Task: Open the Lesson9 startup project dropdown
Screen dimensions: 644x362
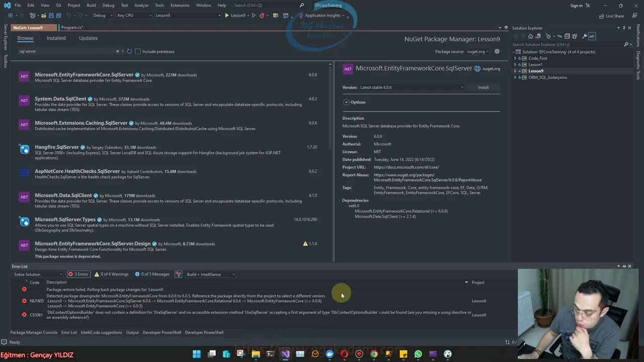Action: point(188,15)
